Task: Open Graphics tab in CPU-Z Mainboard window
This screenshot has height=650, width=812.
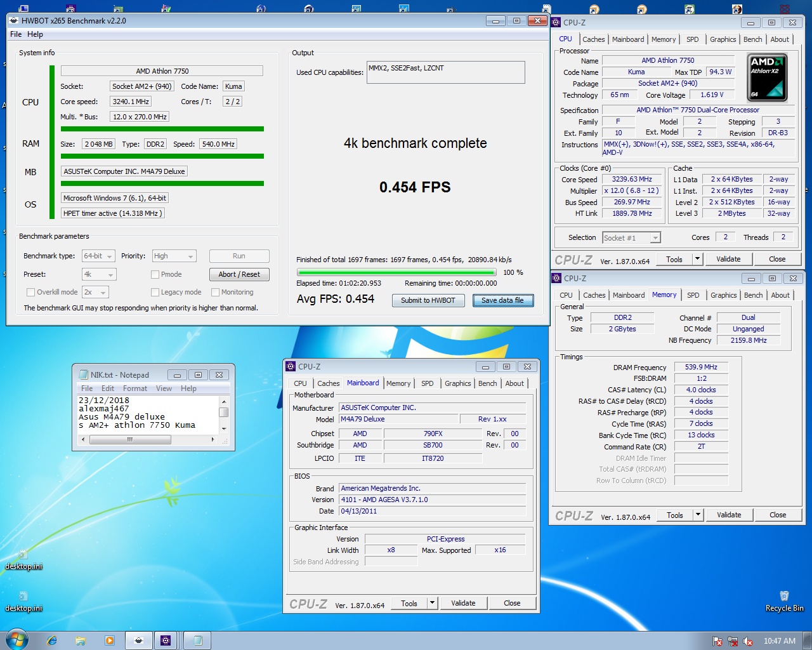Action: (457, 383)
